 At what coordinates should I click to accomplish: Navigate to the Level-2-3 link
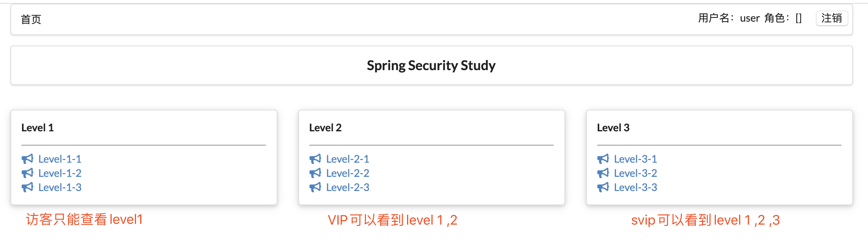point(348,187)
